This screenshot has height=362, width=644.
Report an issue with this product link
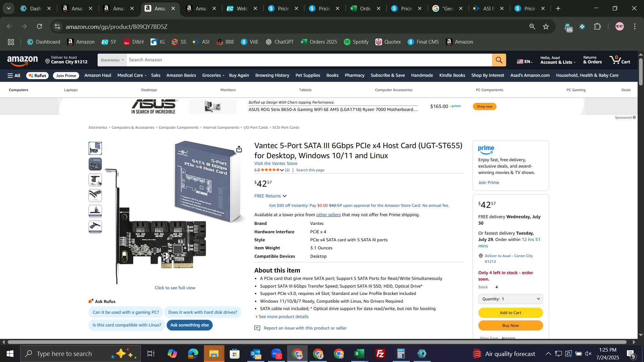tap(305, 328)
